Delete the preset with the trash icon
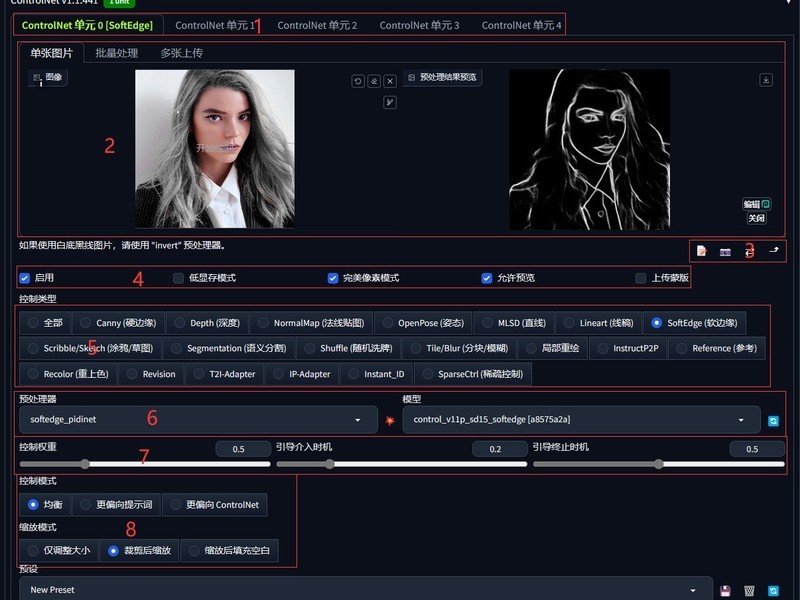The height and width of the screenshot is (600, 800). coord(749,591)
